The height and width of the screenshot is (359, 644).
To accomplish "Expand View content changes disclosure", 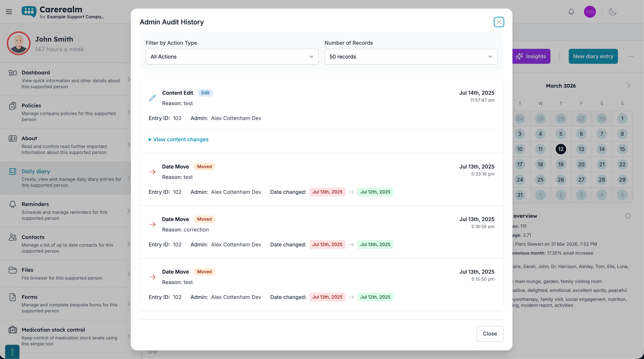I will pyautogui.click(x=179, y=139).
